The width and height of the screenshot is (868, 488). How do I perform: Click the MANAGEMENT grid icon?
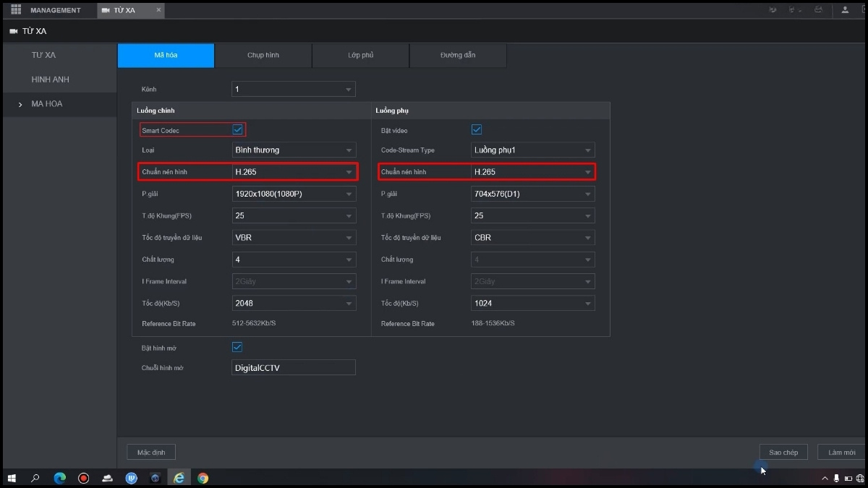[x=16, y=10]
